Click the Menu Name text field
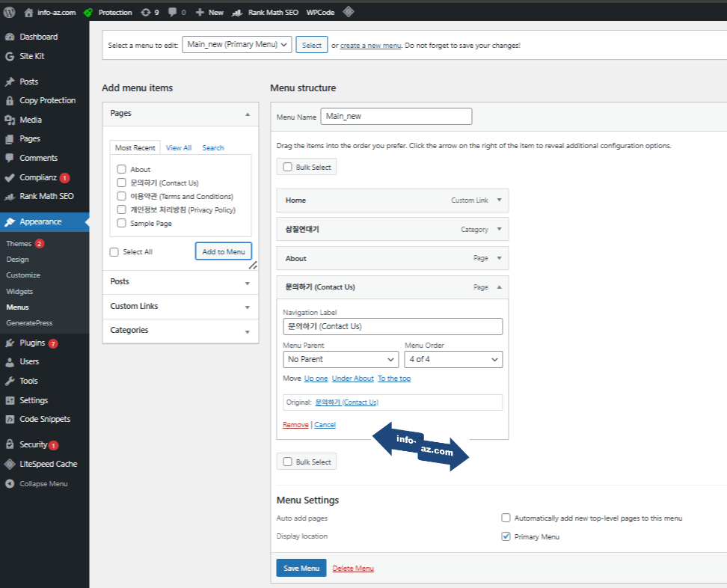The image size is (727, 588). pyautogui.click(x=396, y=117)
